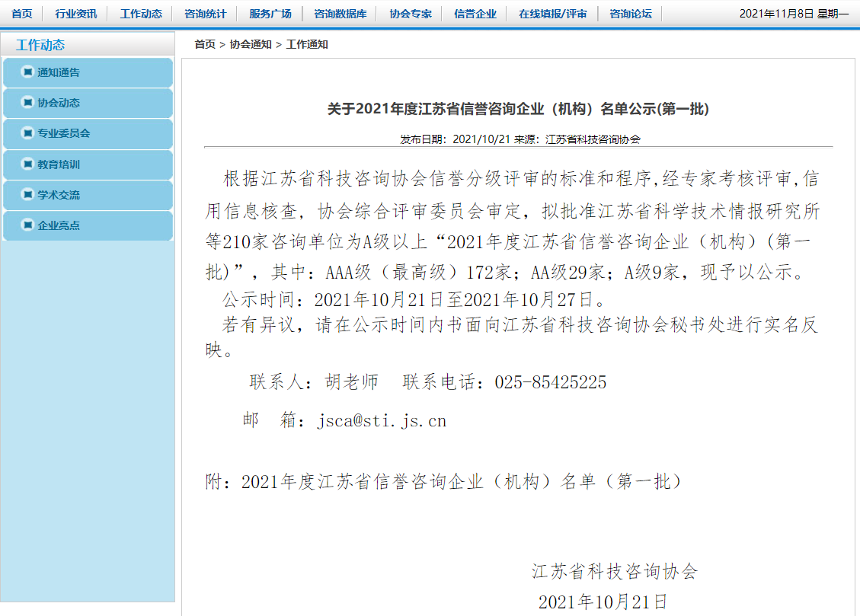Select 服务广场 from the top navigation
Viewport: 860px width, 616px height.
(x=270, y=14)
